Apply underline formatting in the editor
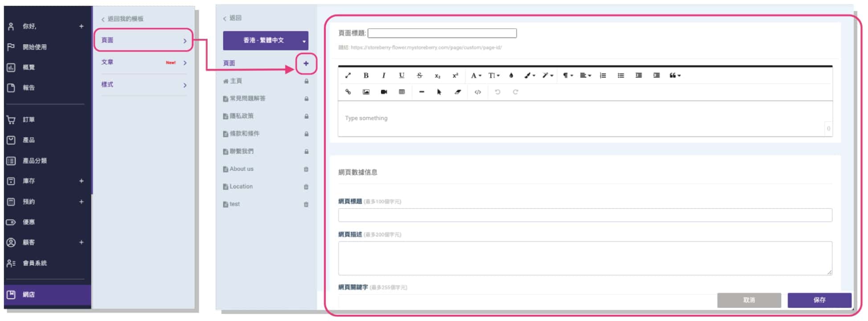Viewport: 868px width, 321px height. click(401, 75)
